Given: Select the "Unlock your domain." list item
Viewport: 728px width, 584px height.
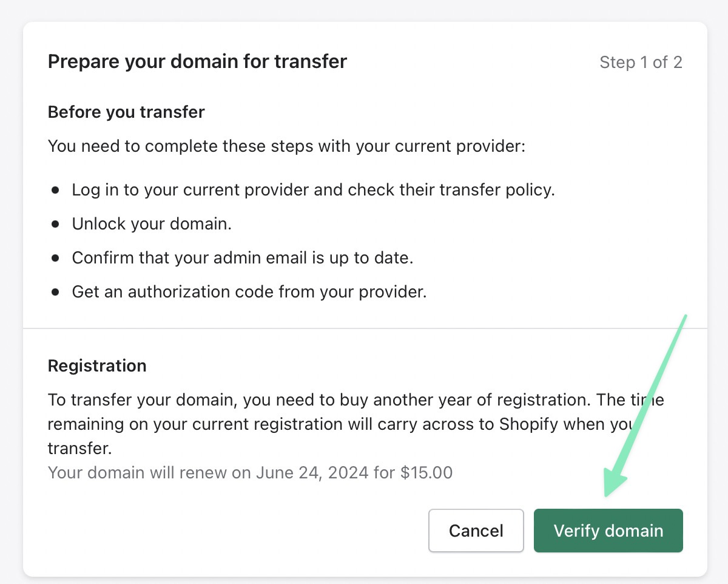Looking at the screenshot, I should [x=152, y=224].
